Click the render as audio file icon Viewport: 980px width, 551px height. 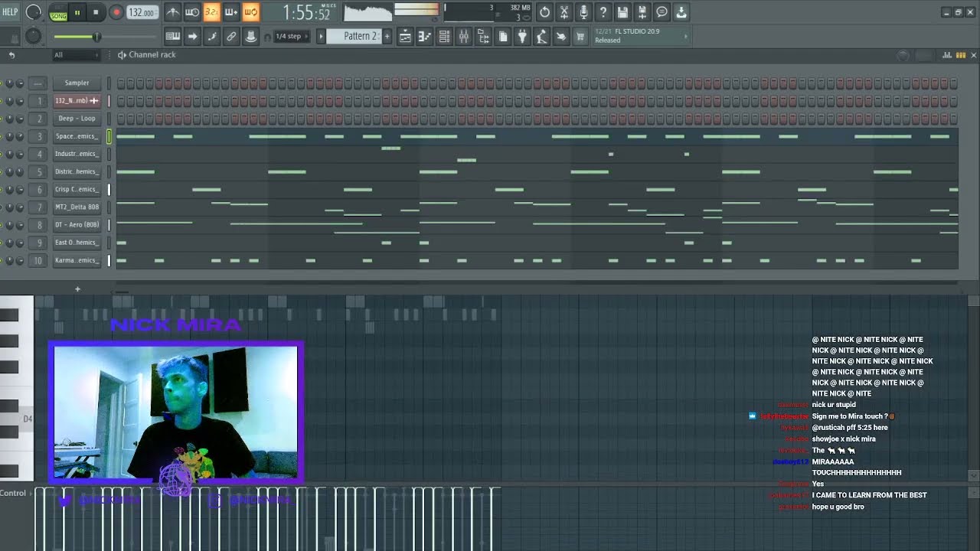click(642, 11)
